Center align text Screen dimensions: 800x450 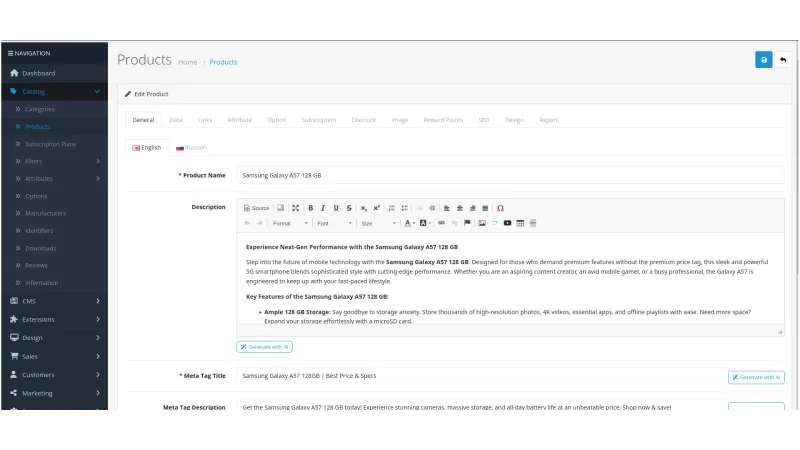tap(460, 208)
